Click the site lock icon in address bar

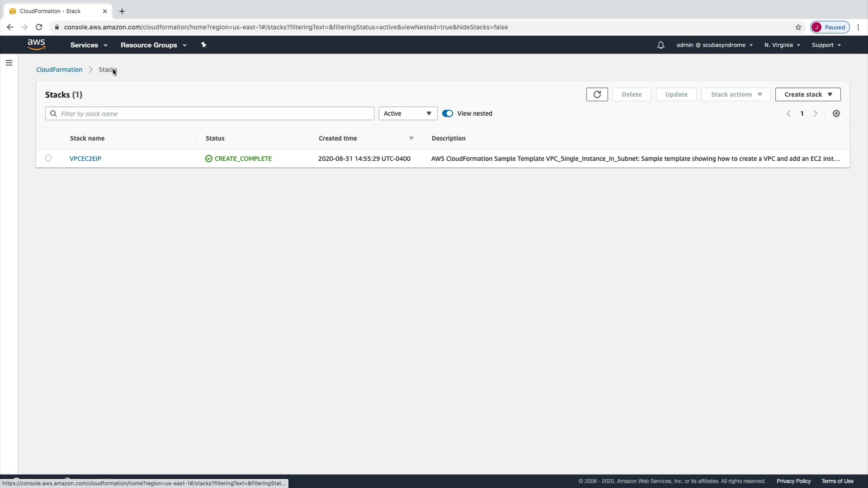tap(57, 27)
